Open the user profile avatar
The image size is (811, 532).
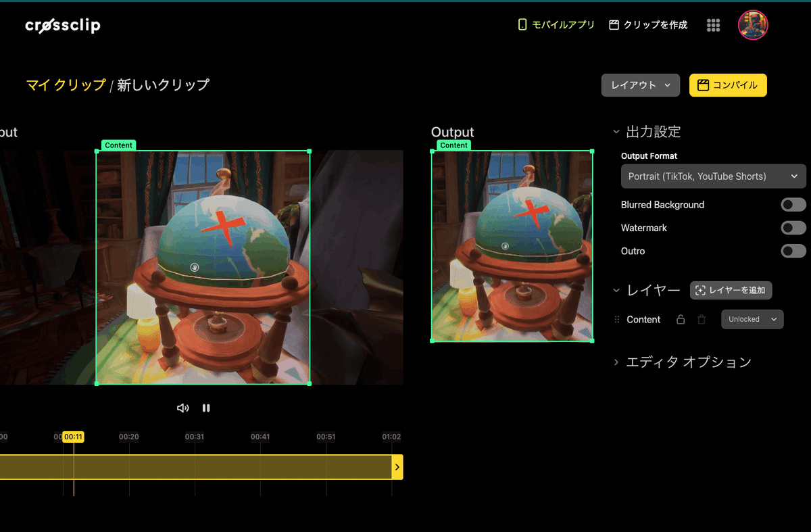click(752, 25)
